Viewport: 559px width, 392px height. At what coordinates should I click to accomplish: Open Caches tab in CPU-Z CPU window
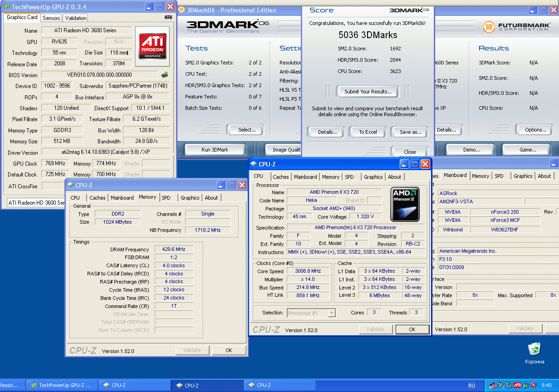(280, 177)
